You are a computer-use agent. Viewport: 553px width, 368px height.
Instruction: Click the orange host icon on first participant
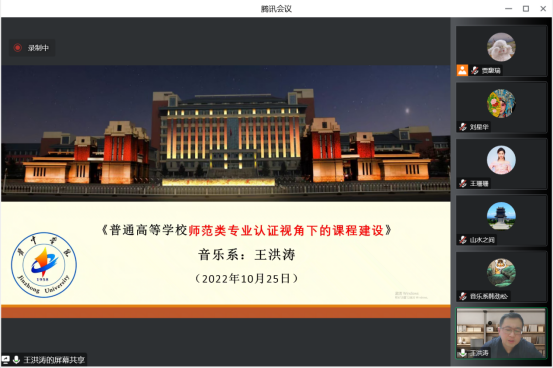click(462, 70)
